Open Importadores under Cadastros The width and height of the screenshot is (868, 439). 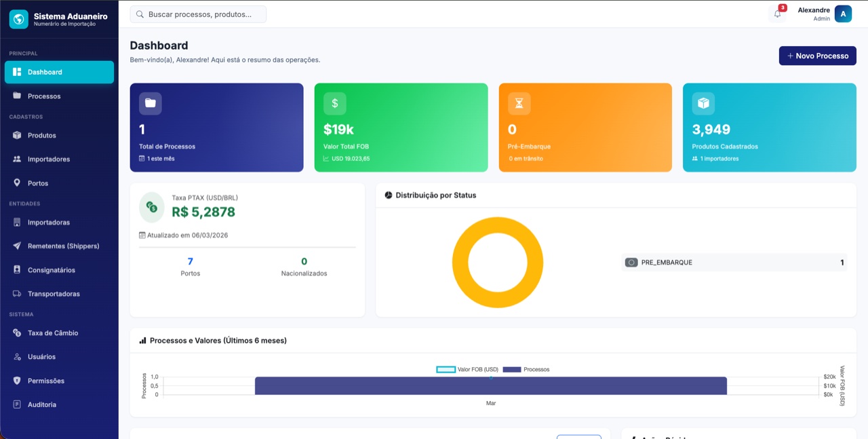click(x=59, y=159)
